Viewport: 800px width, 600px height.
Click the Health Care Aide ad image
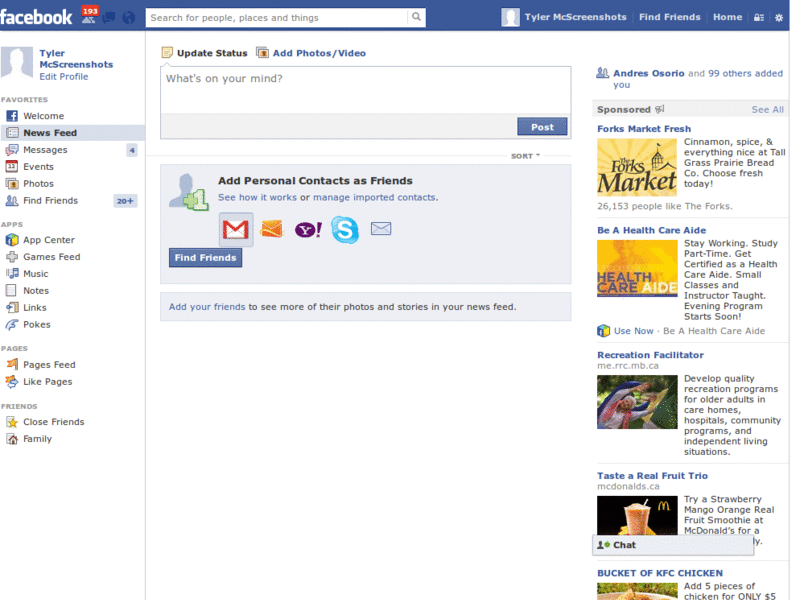(637, 268)
